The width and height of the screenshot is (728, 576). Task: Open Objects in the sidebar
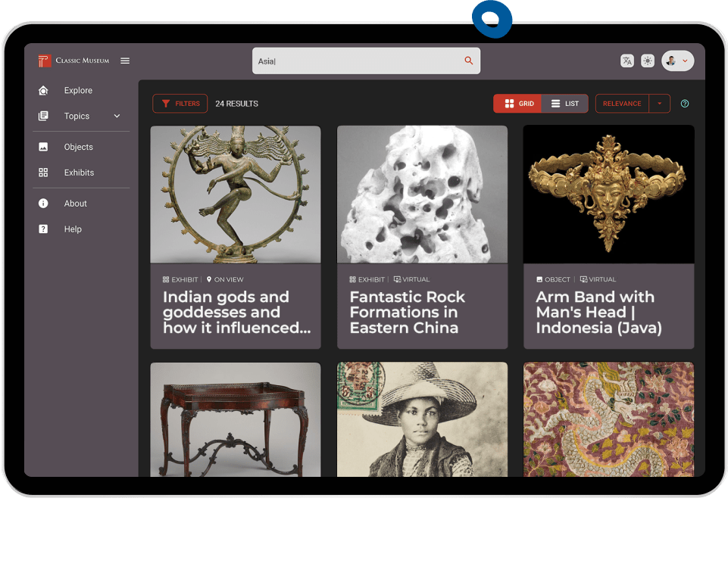coord(78,147)
